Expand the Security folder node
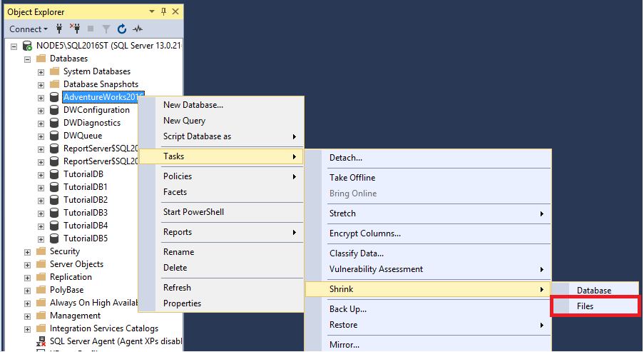Screen dimensions: 644x352 [x=28, y=251]
